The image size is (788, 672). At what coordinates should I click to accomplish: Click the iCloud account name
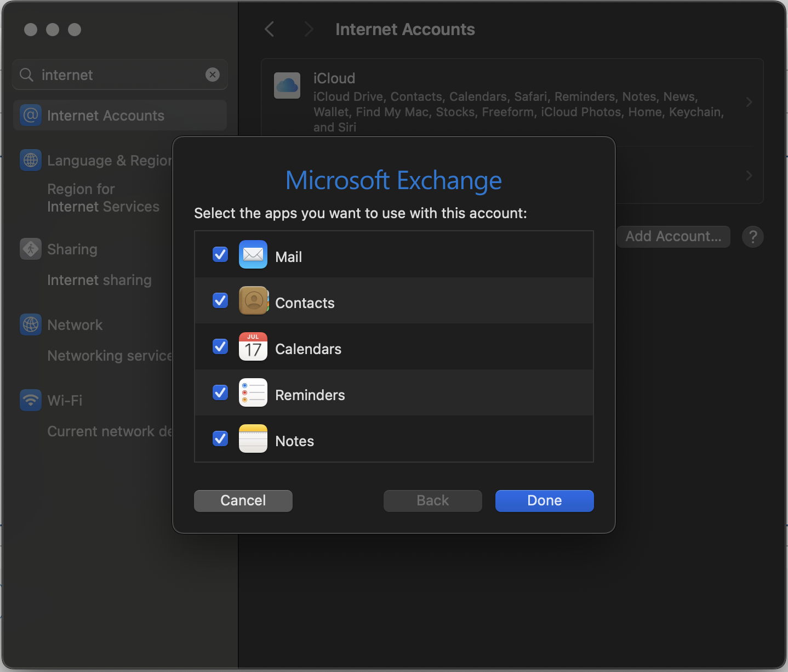(334, 78)
